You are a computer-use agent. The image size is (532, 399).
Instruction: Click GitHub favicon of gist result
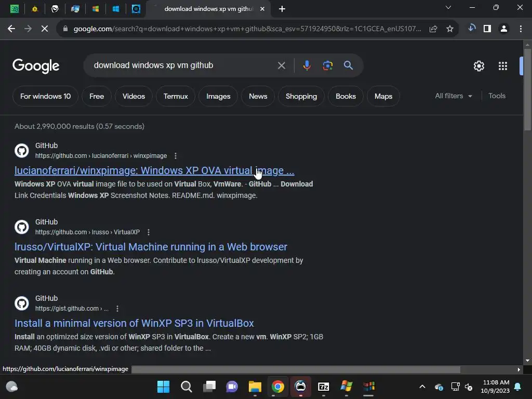click(x=22, y=303)
